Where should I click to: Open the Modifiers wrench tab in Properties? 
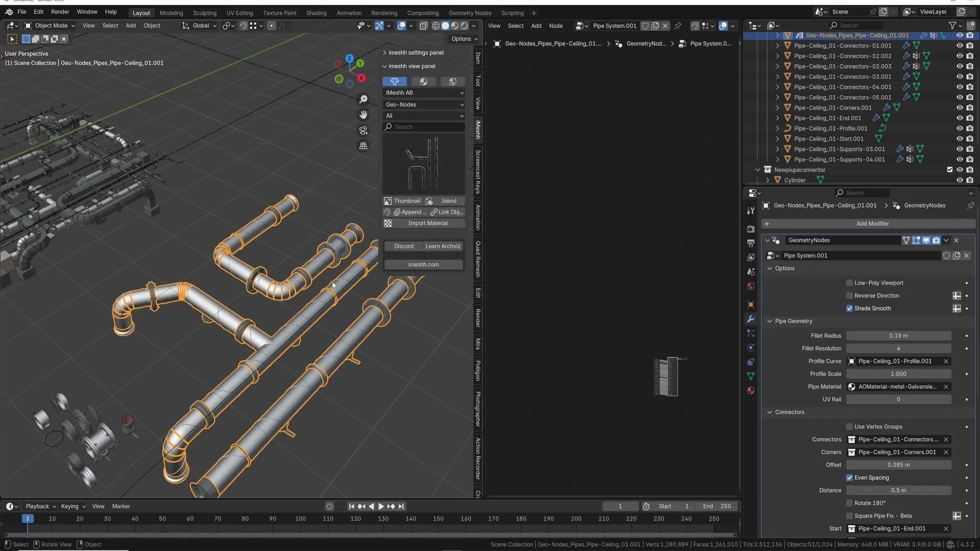pos(750,319)
